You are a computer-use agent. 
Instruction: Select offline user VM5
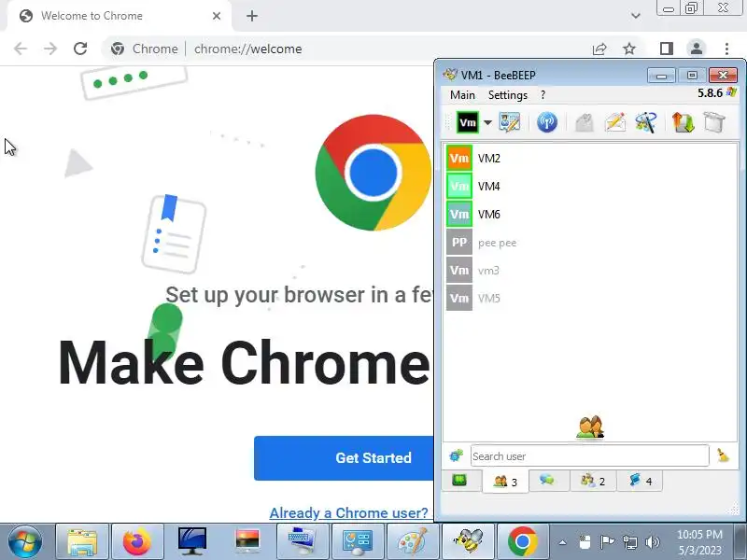tap(590, 298)
